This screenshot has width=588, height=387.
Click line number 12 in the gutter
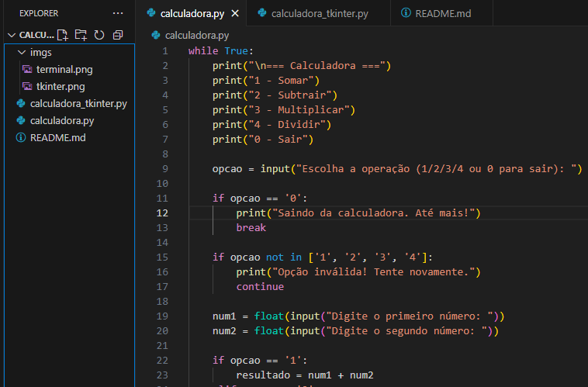[x=162, y=213]
